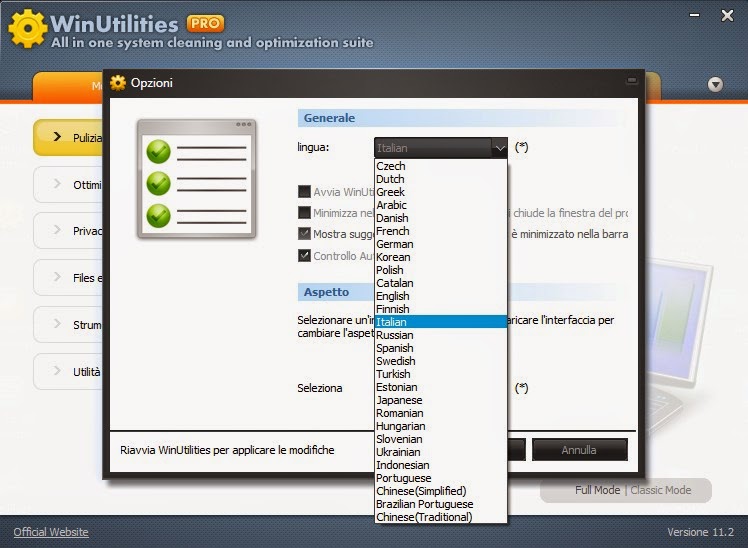Toggle the Mostra suggerimenti checkbox

304,233
